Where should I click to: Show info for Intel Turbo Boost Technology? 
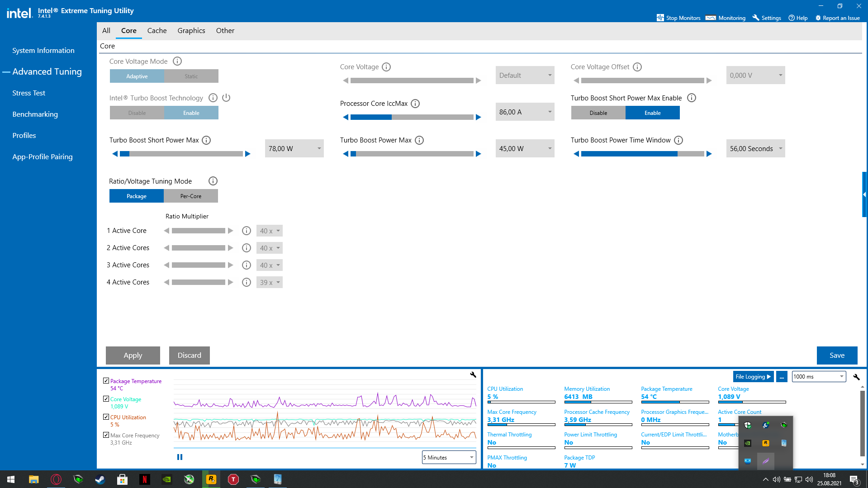[213, 98]
